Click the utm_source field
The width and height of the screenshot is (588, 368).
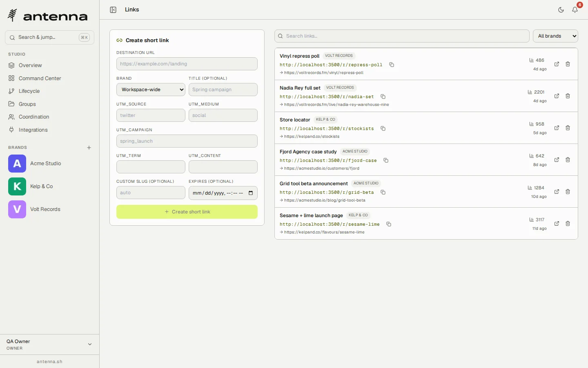[151, 115]
